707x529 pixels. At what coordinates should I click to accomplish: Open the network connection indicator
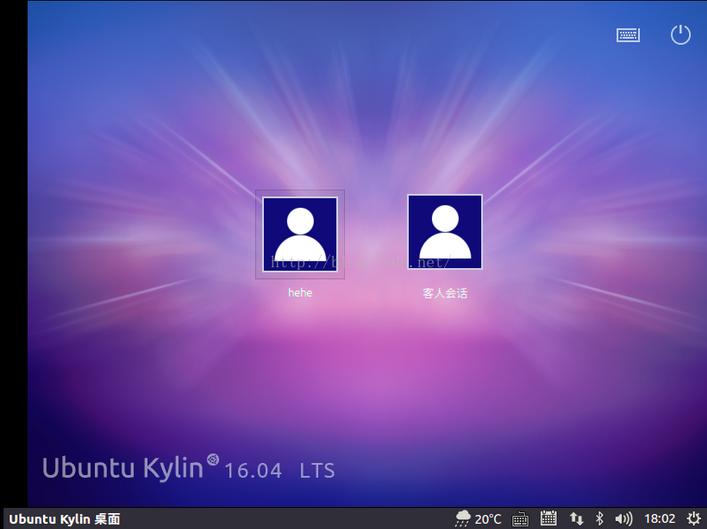[576, 519]
